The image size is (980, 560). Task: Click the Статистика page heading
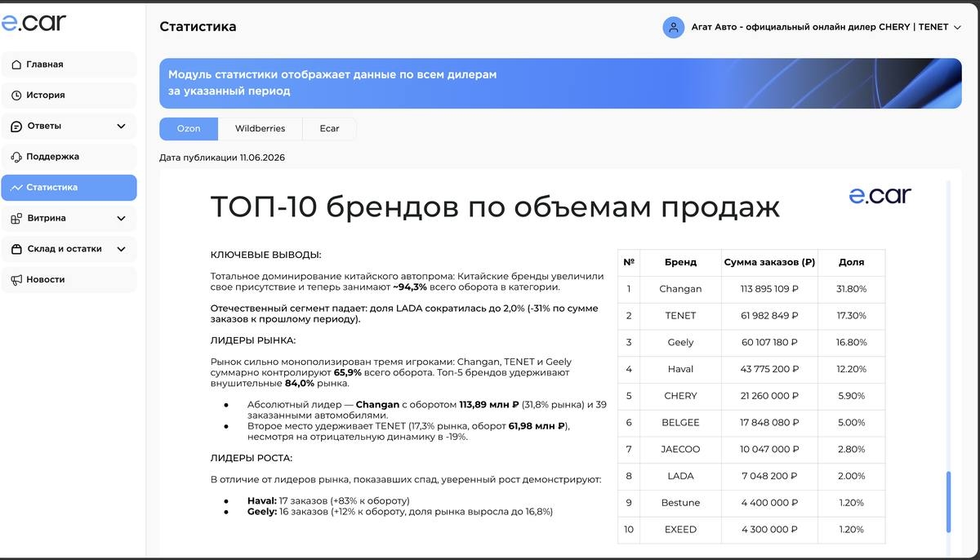coord(198,26)
